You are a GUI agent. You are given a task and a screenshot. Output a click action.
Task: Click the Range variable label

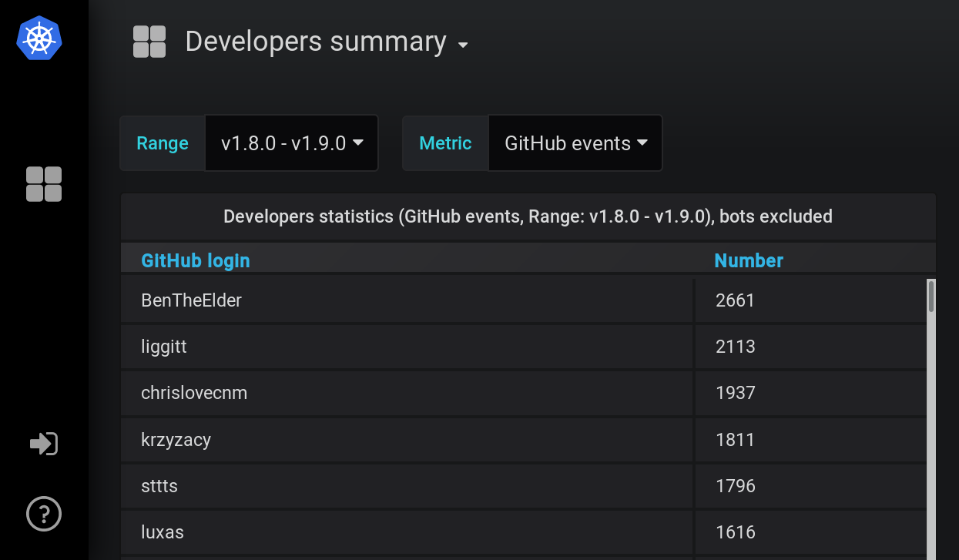[x=163, y=143]
